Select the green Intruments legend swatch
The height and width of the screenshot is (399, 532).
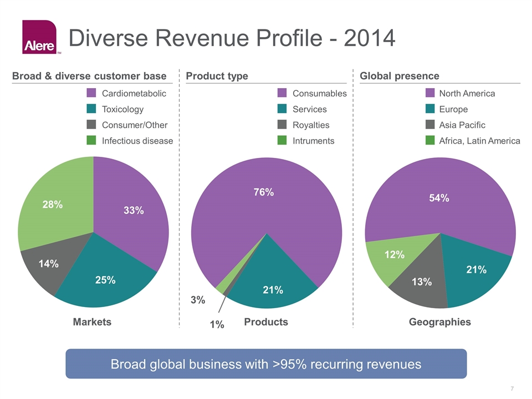click(x=282, y=141)
